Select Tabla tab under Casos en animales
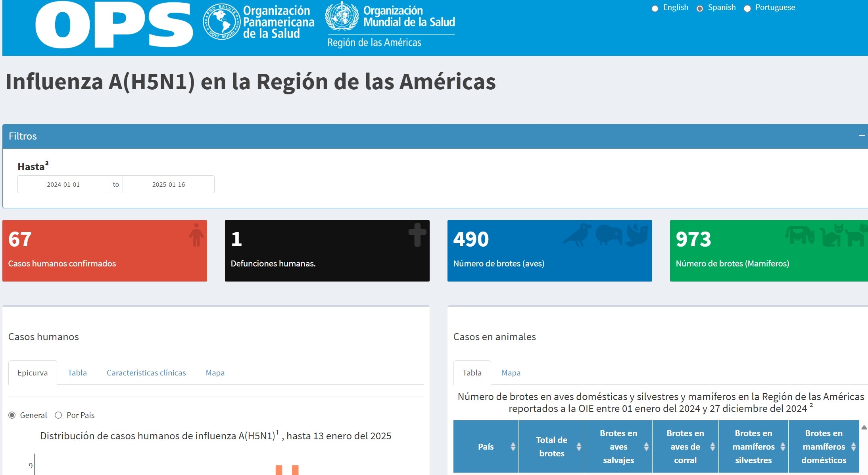 pyautogui.click(x=472, y=373)
